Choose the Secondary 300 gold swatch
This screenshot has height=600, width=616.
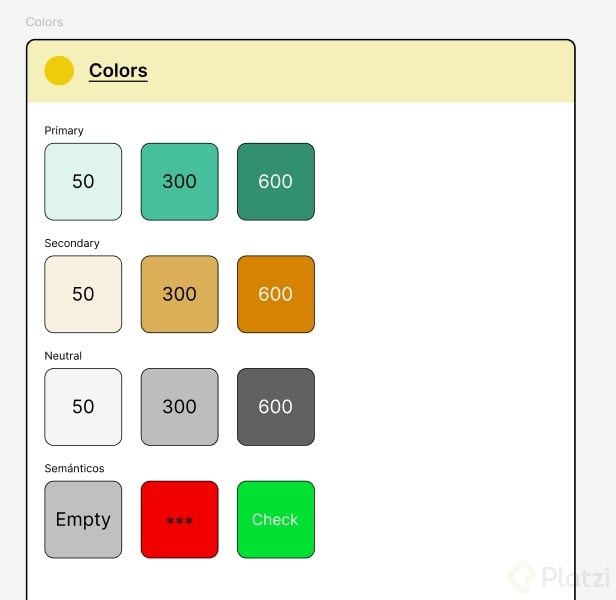179,294
